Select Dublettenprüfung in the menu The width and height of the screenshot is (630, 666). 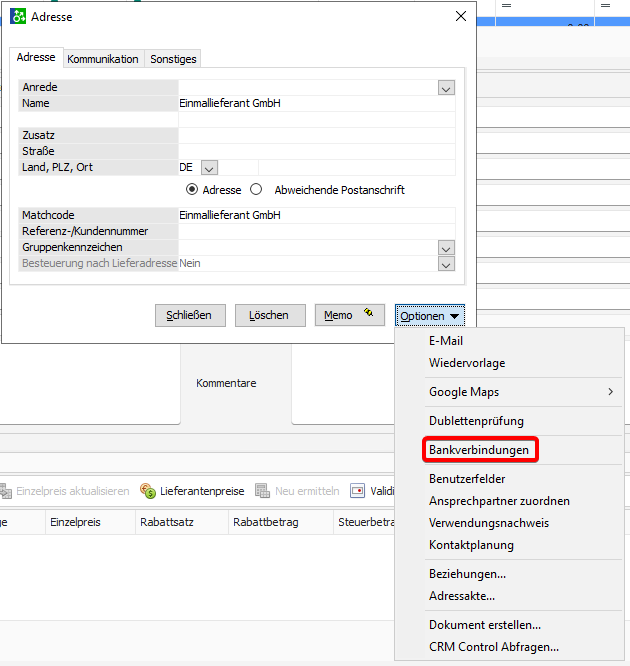coord(476,421)
